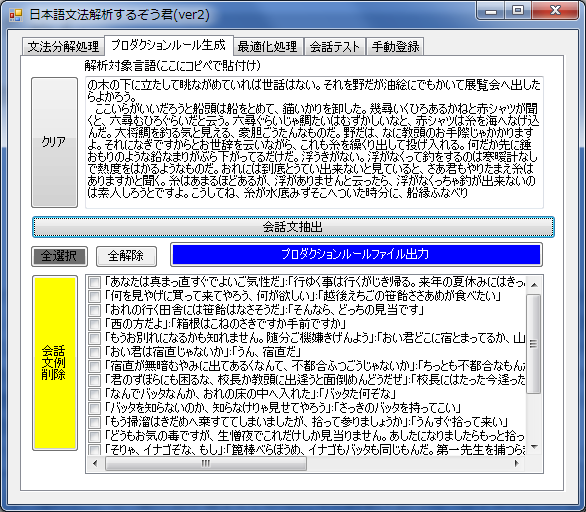Toggle checkbox for 「西の方だよ」 item
This screenshot has height=512, width=586.
(x=94, y=324)
